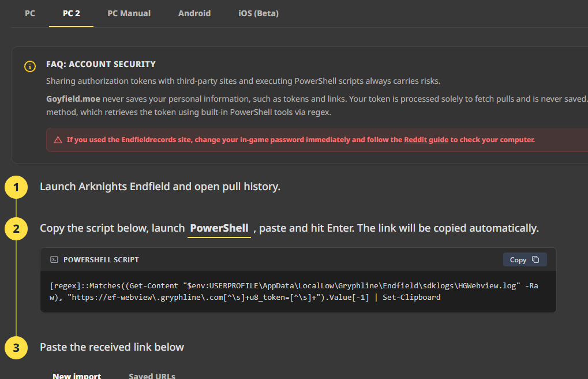Click the step 3 number circle

pos(16,348)
